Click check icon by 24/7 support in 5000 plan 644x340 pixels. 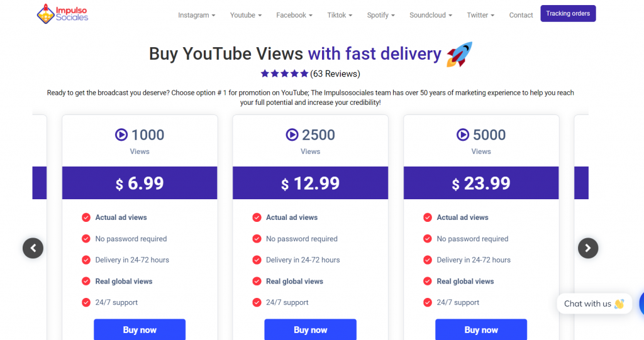click(428, 302)
